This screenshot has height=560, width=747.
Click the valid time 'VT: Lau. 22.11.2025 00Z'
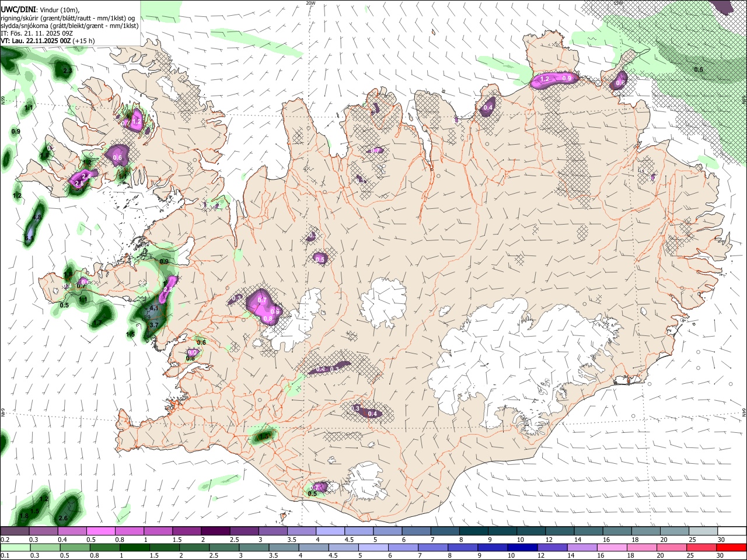coord(36,41)
